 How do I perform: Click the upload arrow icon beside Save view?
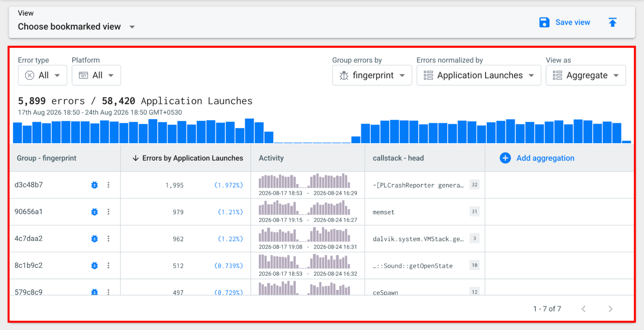pyautogui.click(x=612, y=22)
